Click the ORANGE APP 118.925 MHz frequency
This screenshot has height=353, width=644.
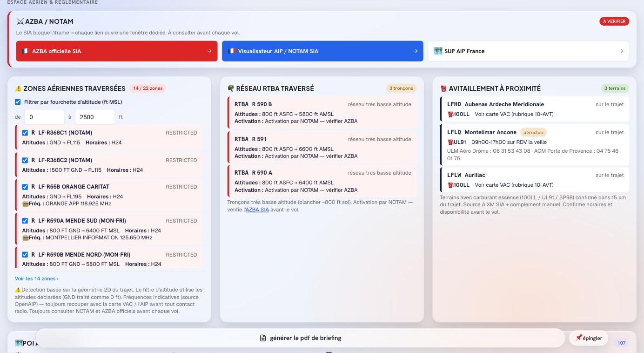click(x=78, y=204)
